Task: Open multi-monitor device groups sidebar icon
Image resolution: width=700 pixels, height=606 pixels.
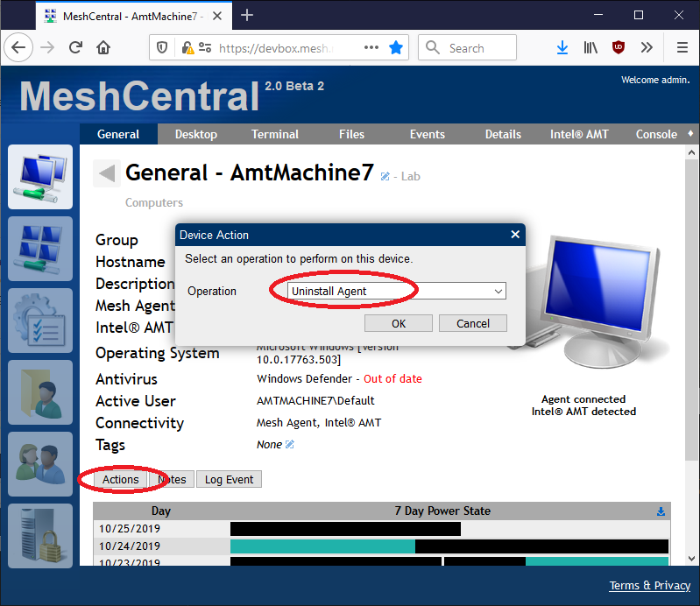Action: (x=40, y=249)
